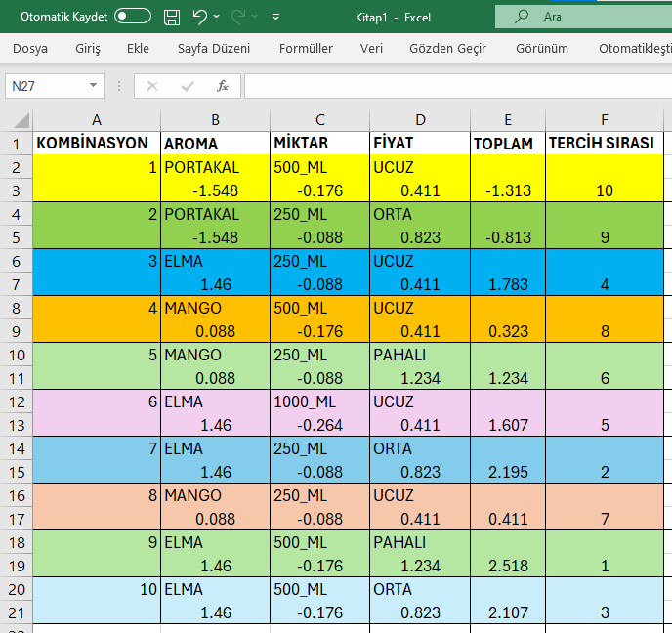Image resolution: width=672 pixels, height=633 pixels.
Task: Click the Save icon in title bar
Action: point(172,17)
